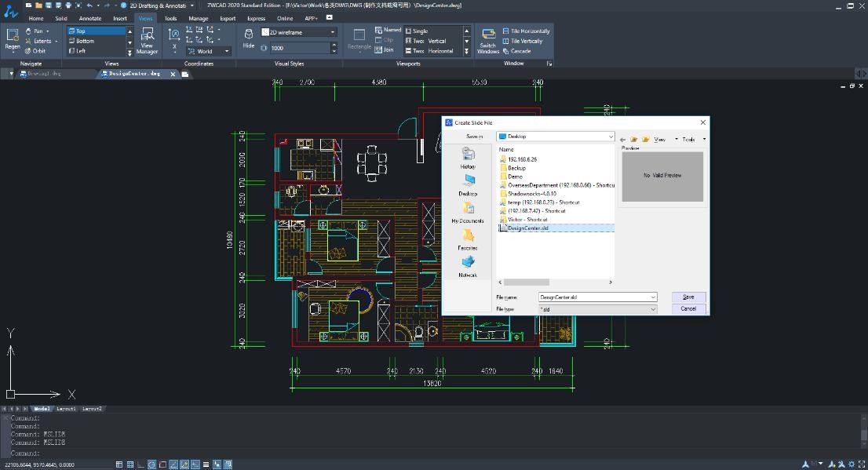Expand the Save in location dropdown
This screenshot has height=470, width=868.
click(611, 137)
